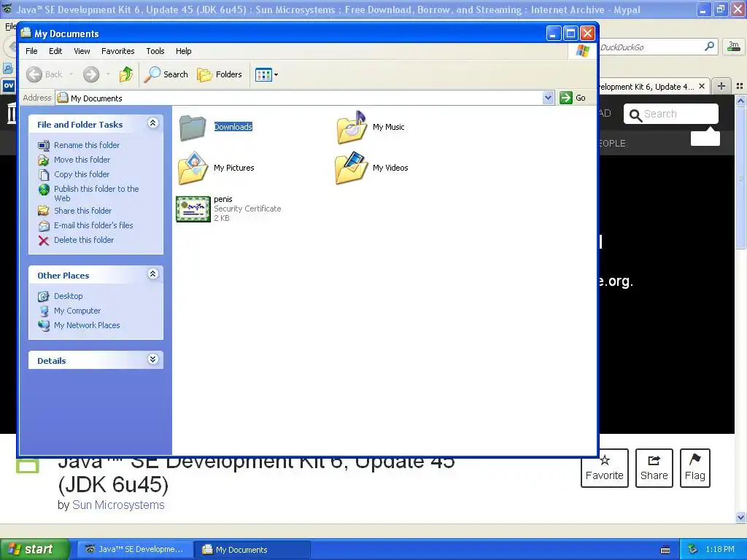Screen dimensions: 747x560
Task: Click the Windows flag logo in Explorer
Action: coord(582,51)
